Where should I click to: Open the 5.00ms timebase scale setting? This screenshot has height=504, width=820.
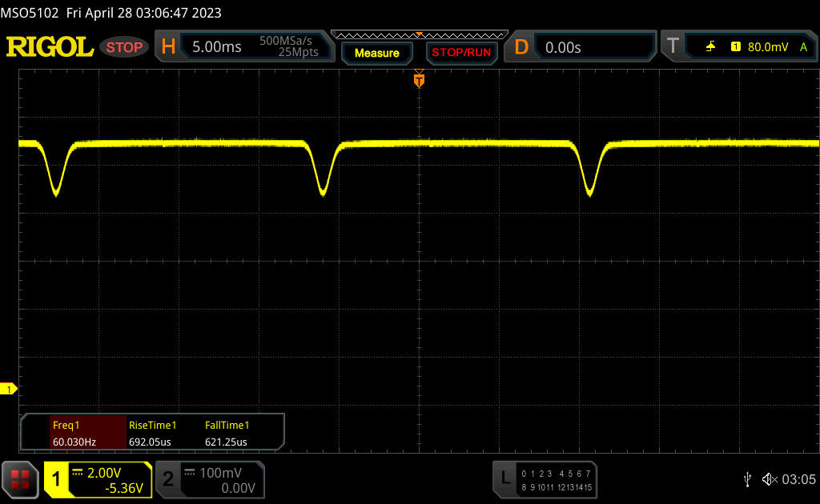click(x=216, y=47)
